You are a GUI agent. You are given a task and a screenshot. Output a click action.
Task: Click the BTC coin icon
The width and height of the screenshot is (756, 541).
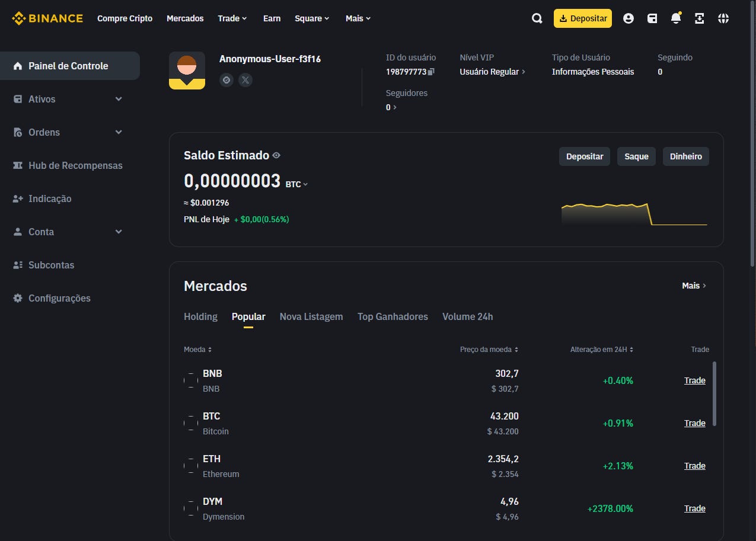point(191,423)
